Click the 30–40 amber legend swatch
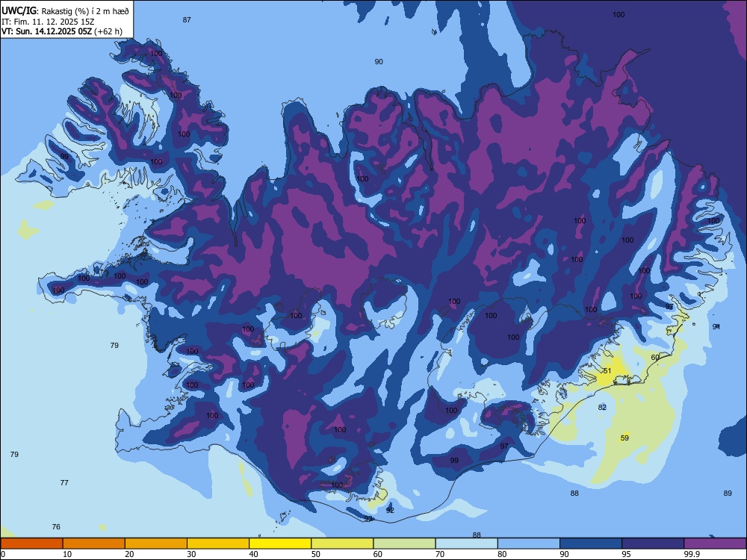Screen dimensions: 747x560 (218, 544)
